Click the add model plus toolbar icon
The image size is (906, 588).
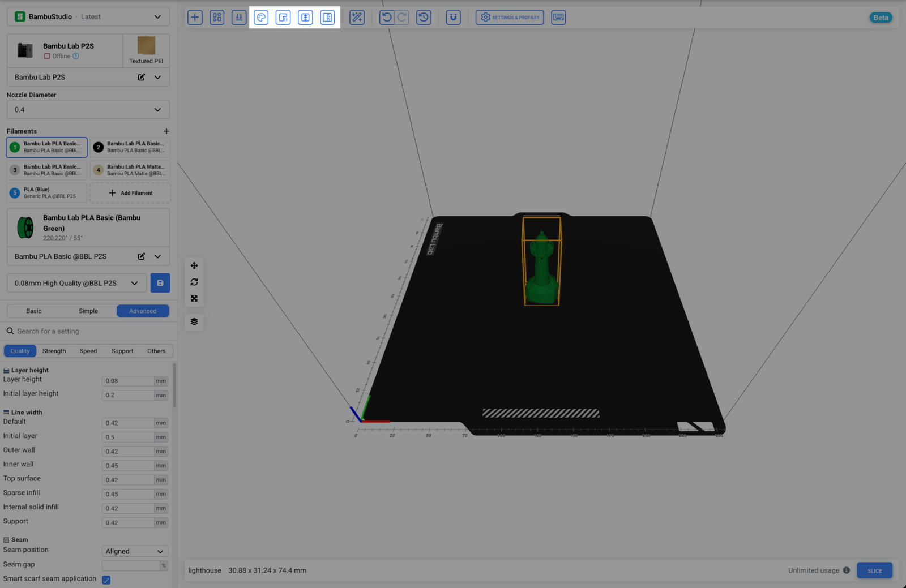point(195,18)
